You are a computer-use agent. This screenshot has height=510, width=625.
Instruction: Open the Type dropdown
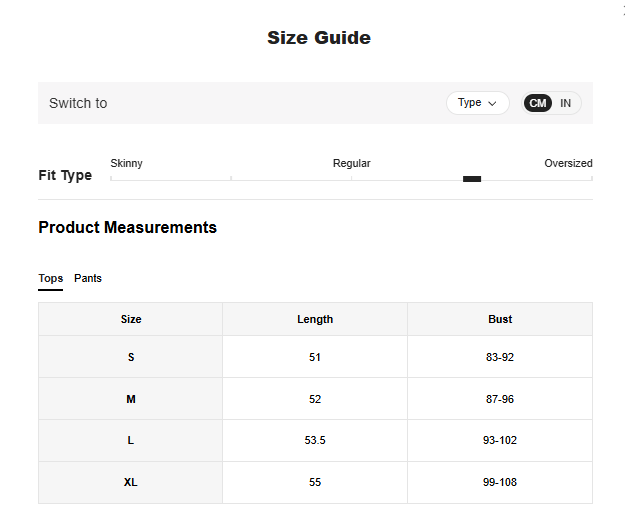click(477, 103)
